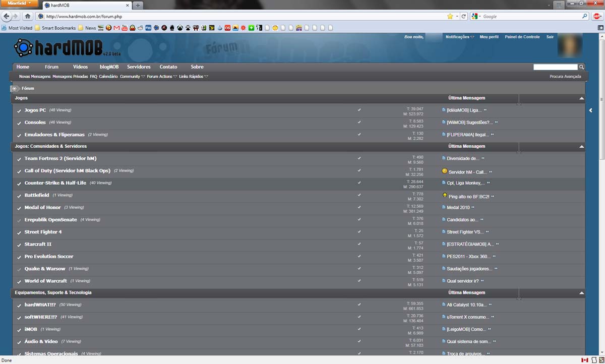Collapse the sidebar with the right-edge arrow

click(x=590, y=110)
